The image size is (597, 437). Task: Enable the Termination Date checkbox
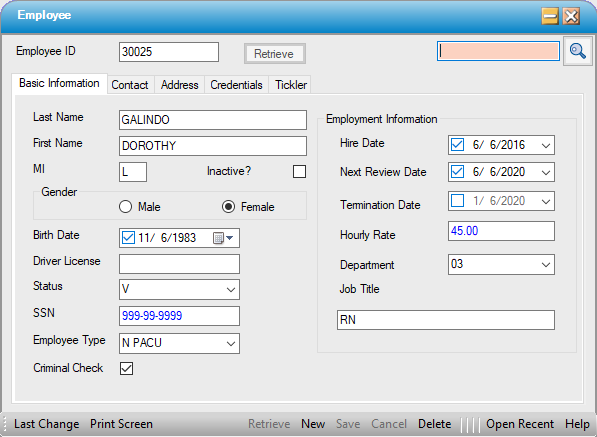click(x=457, y=201)
